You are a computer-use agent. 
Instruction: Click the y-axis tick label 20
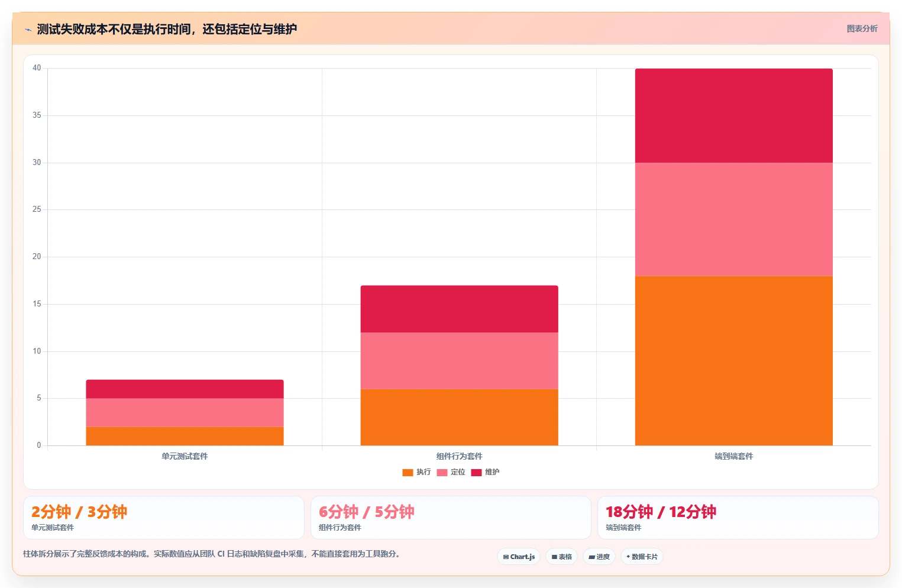pos(37,257)
